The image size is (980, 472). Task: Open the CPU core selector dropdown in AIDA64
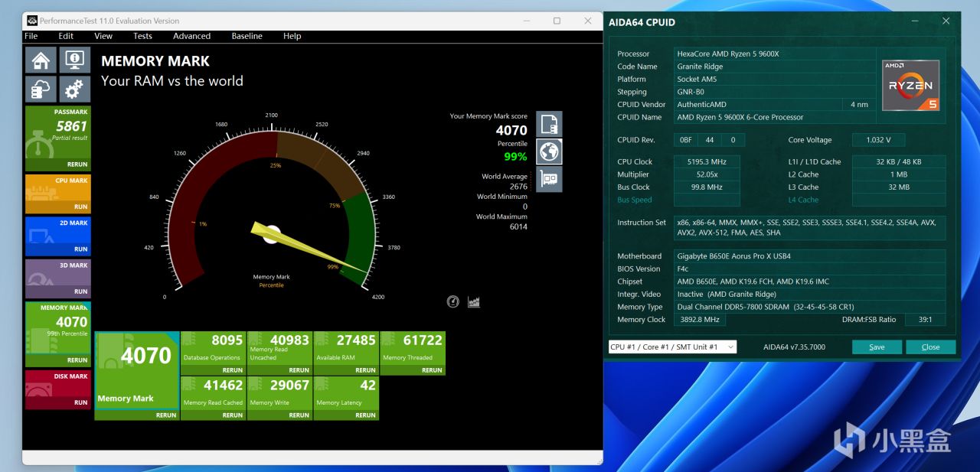pos(672,347)
